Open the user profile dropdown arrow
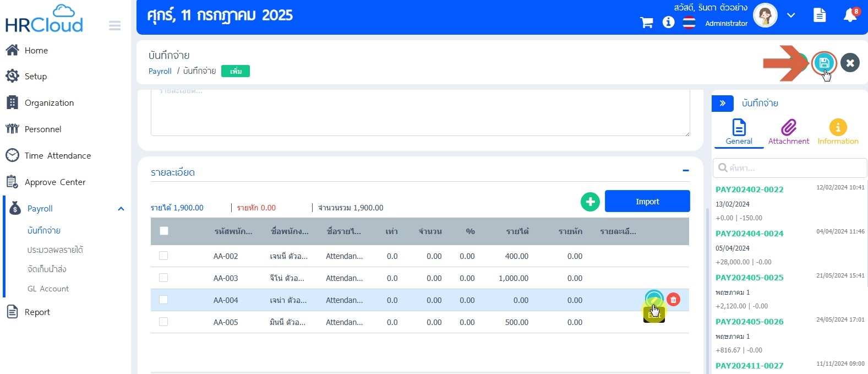 (x=791, y=15)
